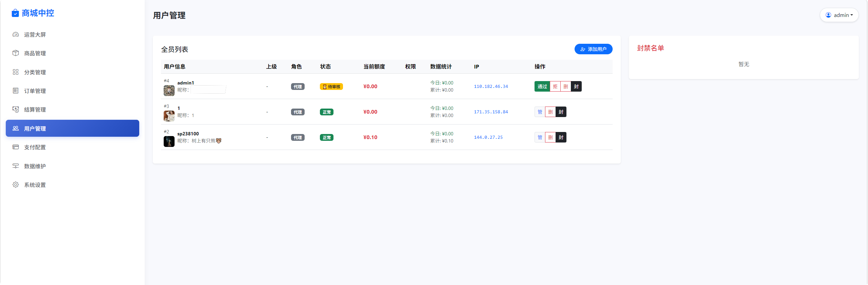Reject admin1 using the 拒 button

pos(555,87)
